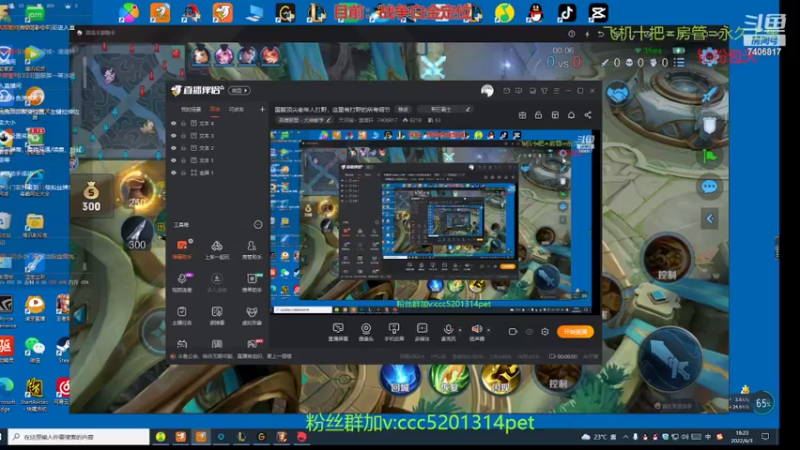Expand the speaker volume arrow
800x450 pixels.
[x=488, y=330]
